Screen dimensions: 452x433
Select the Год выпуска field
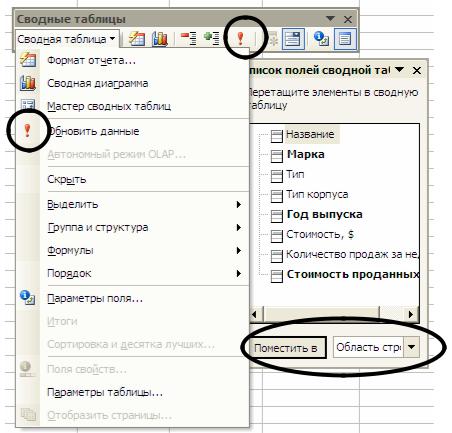point(325,214)
